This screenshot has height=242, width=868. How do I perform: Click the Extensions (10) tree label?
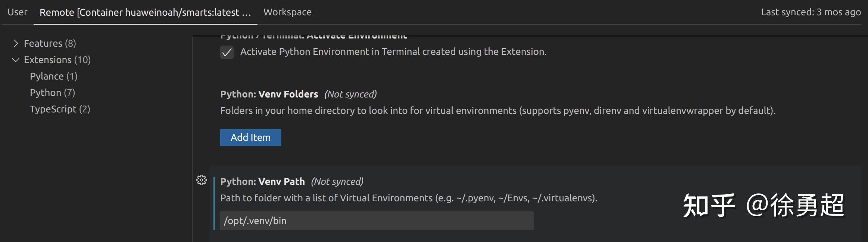[x=57, y=60]
